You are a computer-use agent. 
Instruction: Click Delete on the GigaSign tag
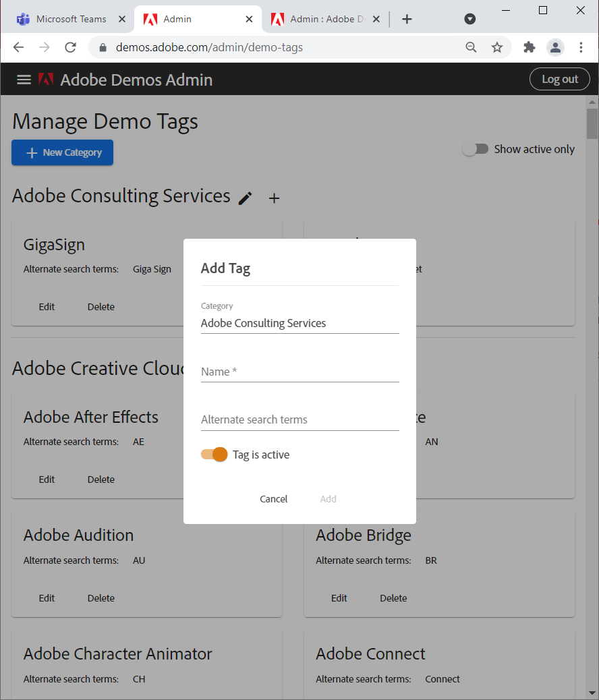(101, 307)
